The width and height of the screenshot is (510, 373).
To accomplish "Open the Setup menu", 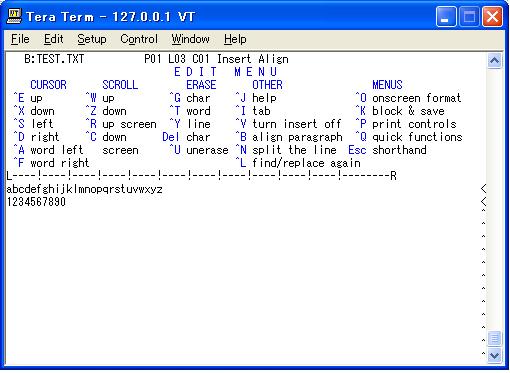I will pos(92,39).
